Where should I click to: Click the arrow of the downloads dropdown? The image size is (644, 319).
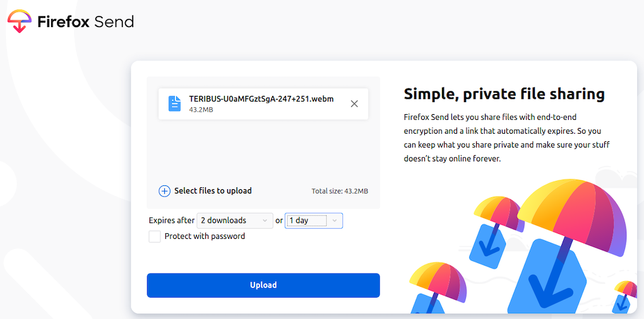(265, 221)
